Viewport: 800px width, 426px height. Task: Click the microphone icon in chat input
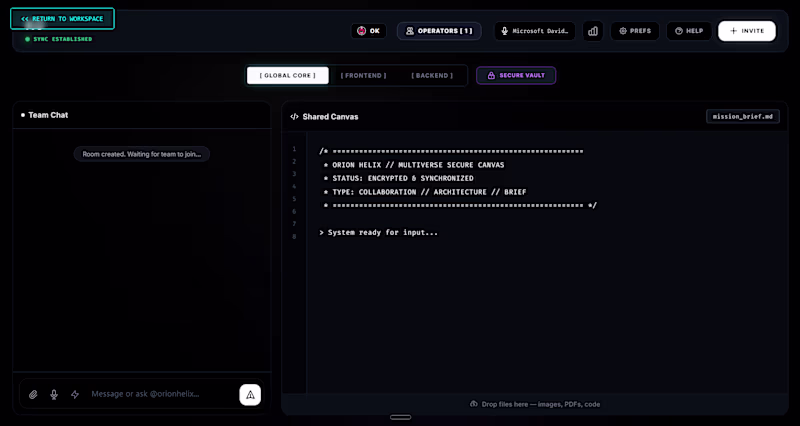pos(54,394)
